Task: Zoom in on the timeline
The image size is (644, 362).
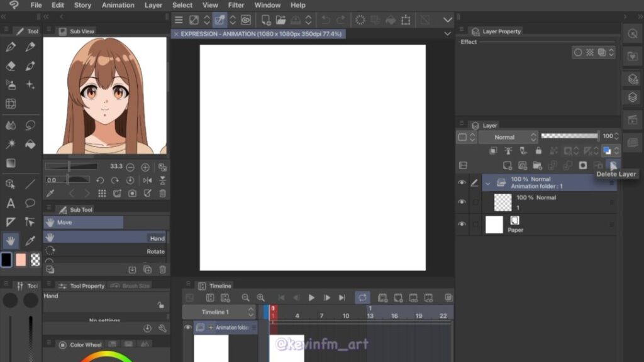Action: pos(260,298)
